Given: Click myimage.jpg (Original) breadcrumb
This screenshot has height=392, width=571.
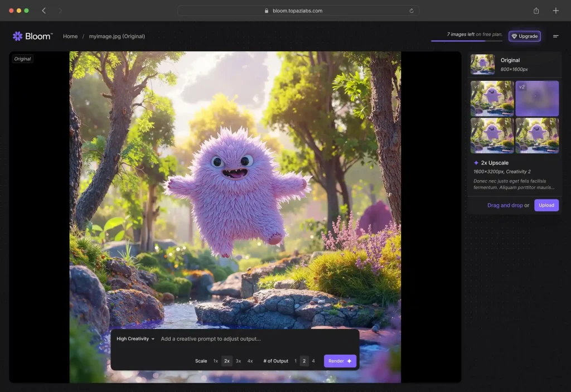Looking at the screenshot, I should (x=117, y=36).
